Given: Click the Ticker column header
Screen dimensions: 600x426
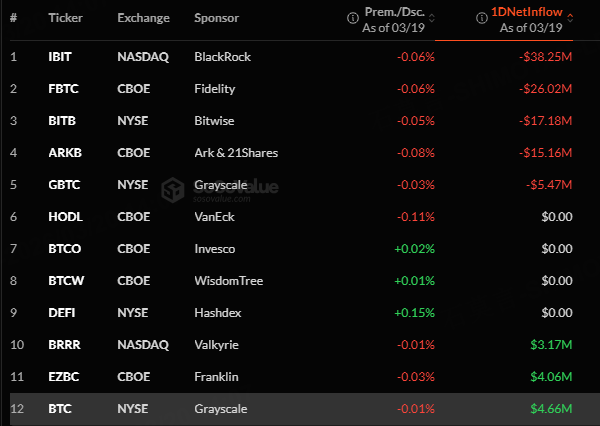Looking at the screenshot, I should tap(64, 18).
